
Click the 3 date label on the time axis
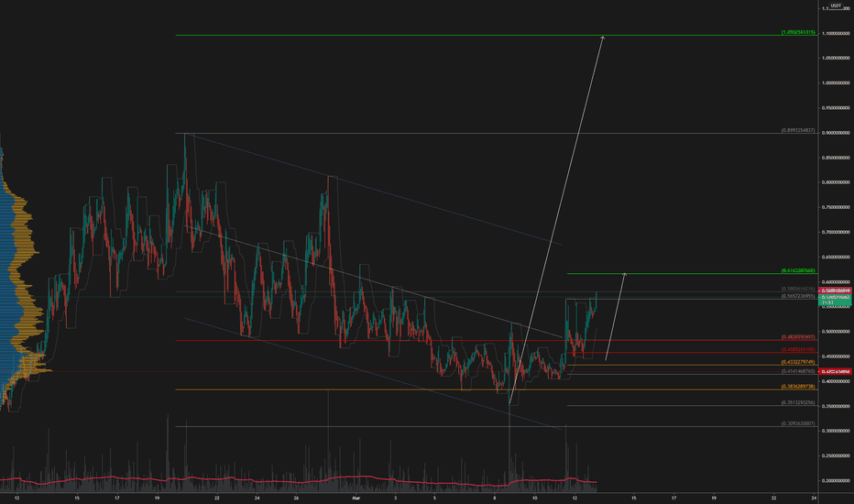(x=395, y=498)
